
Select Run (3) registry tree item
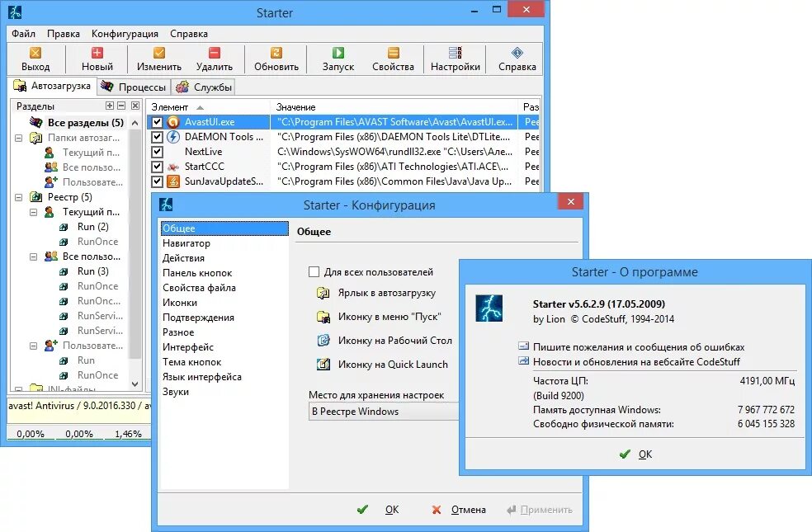click(x=92, y=271)
